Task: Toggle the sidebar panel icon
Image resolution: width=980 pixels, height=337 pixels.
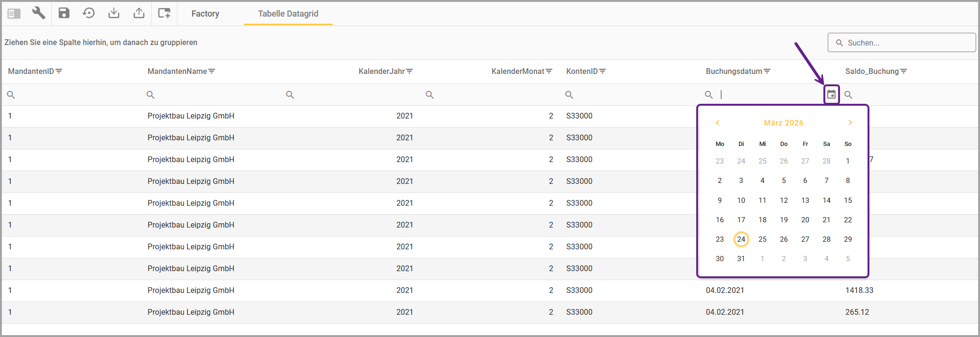Action: pos(14,13)
